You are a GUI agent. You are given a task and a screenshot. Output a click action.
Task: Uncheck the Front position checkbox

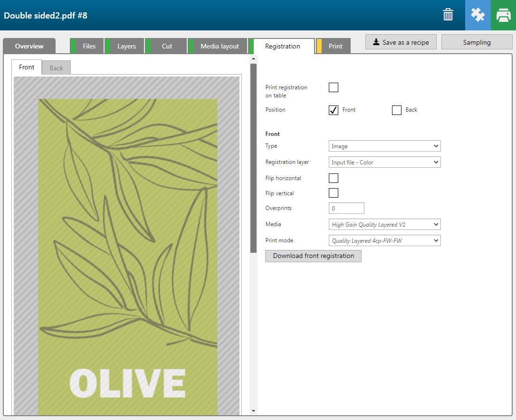coord(334,110)
